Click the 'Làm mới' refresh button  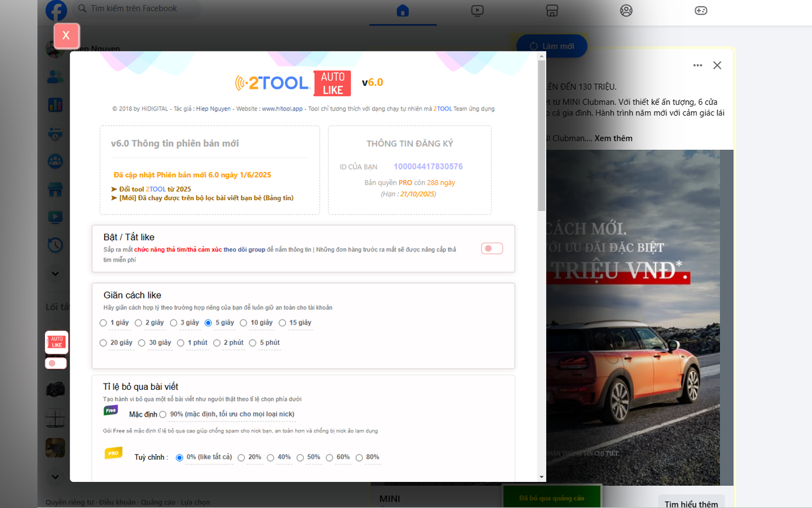point(551,46)
